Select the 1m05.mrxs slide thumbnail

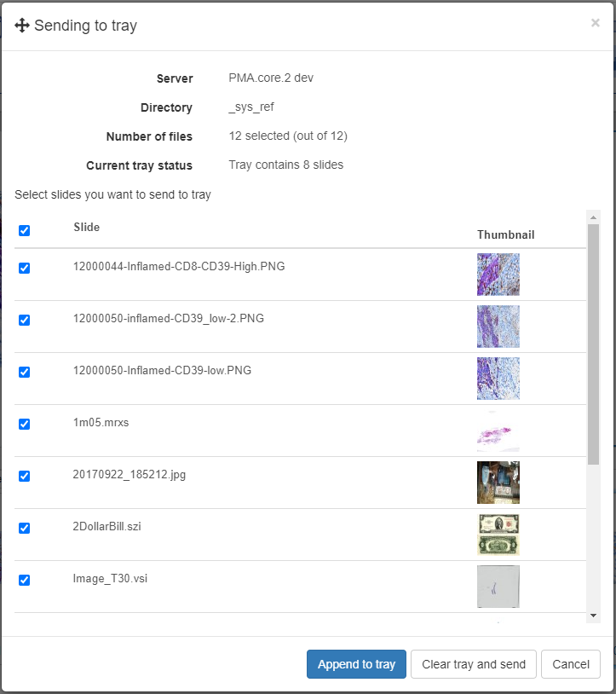[x=498, y=431]
